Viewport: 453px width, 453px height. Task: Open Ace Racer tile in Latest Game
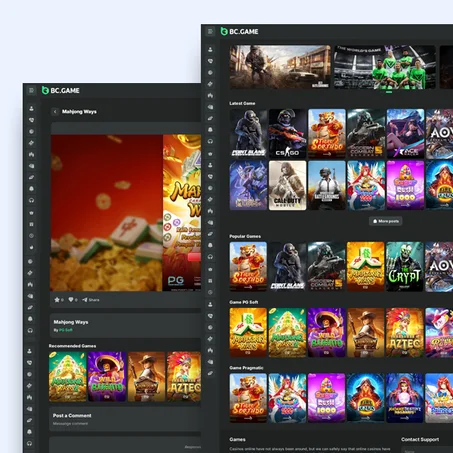click(405, 133)
